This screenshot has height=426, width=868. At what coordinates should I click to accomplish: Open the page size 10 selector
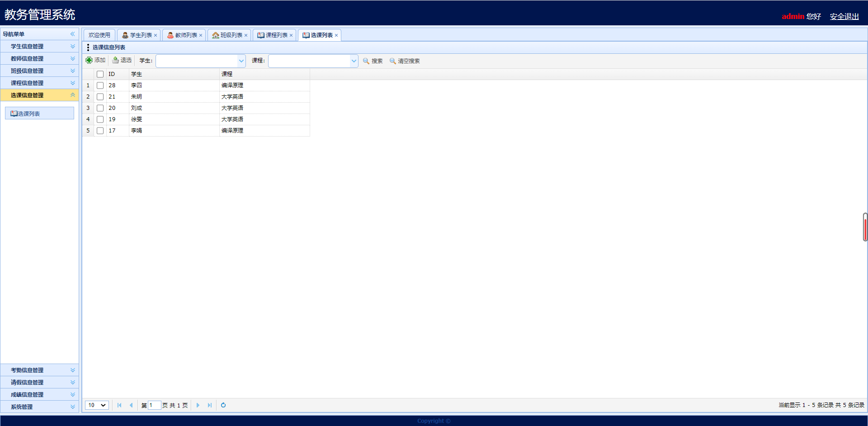click(x=97, y=405)
